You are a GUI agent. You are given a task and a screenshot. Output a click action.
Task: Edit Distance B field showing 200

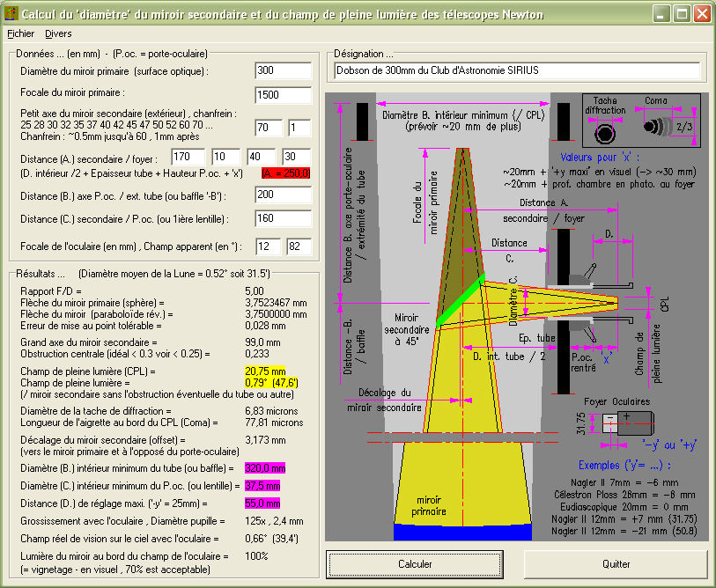coord(283,195)
